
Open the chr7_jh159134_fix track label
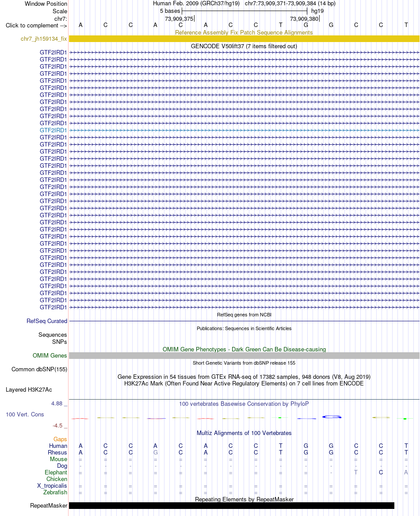coord(44,39)
